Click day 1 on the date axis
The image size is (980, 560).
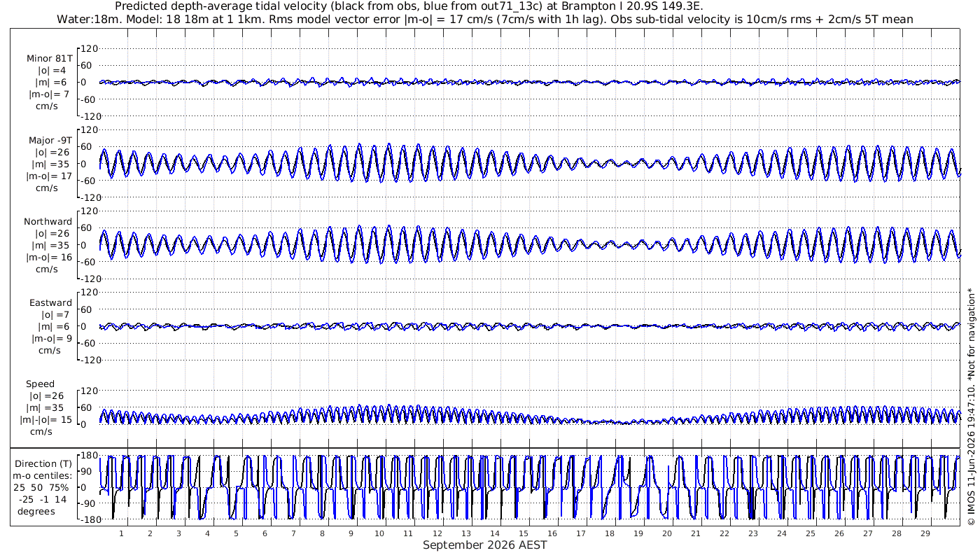[x=121, y=533]
